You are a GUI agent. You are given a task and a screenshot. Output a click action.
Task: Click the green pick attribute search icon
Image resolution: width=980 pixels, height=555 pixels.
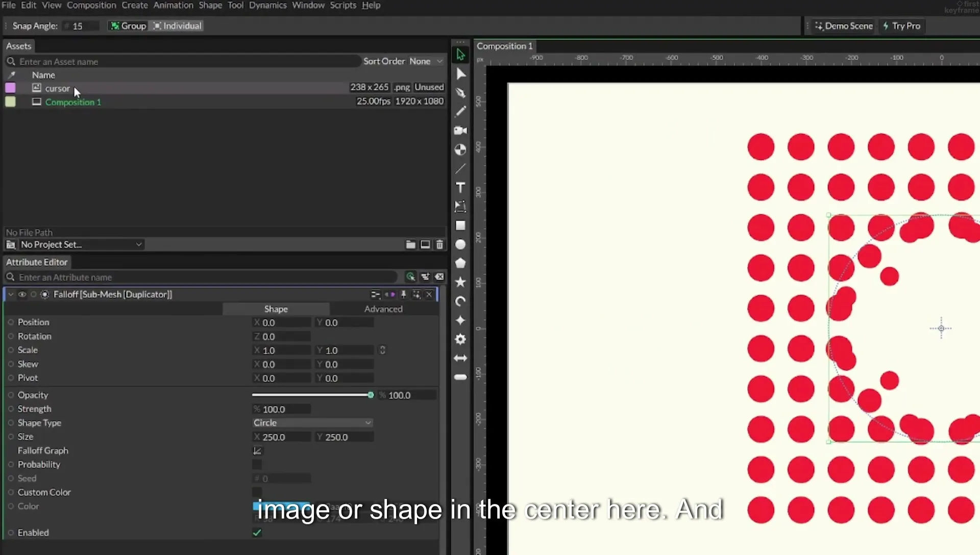pyautogui.click(x=410, y=277)
